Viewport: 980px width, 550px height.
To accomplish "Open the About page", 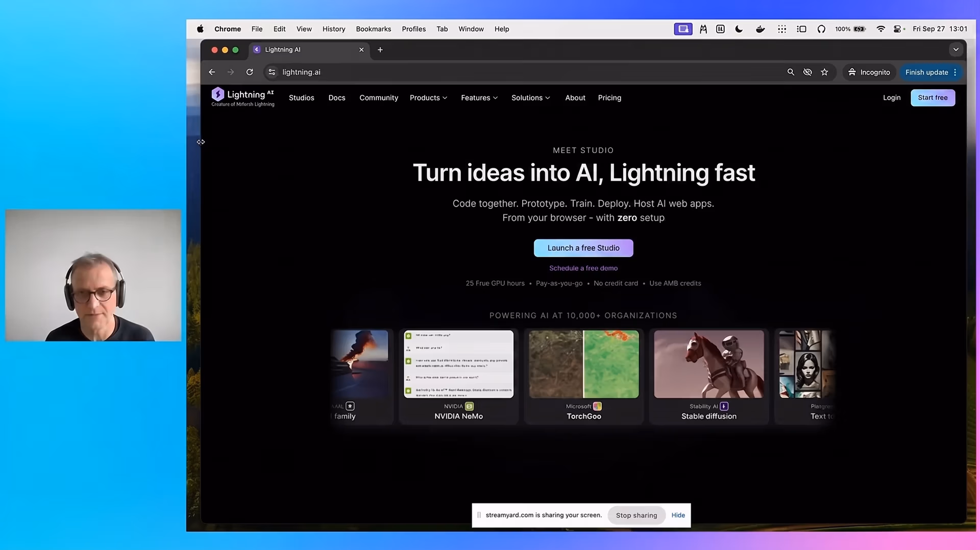I will point(575,97).
